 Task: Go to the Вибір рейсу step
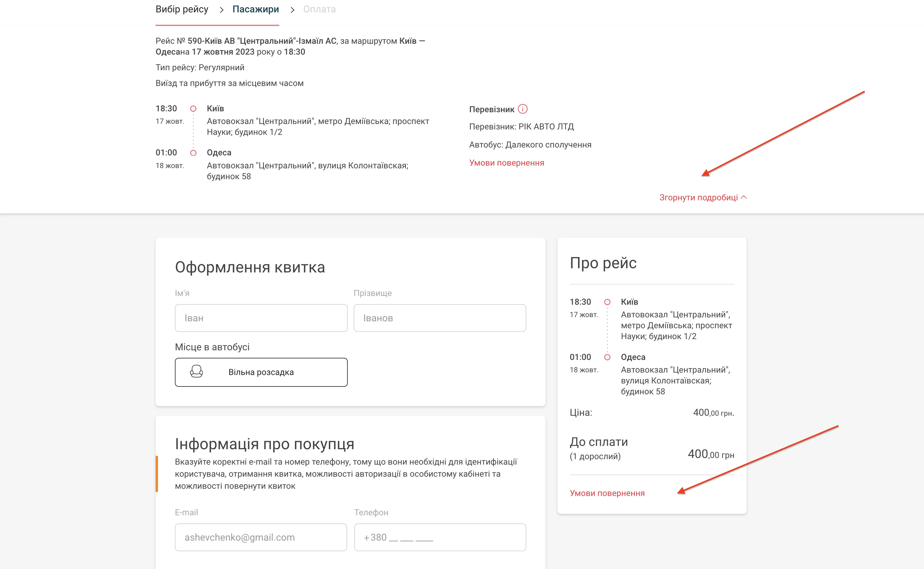click(x=182, y=9)
